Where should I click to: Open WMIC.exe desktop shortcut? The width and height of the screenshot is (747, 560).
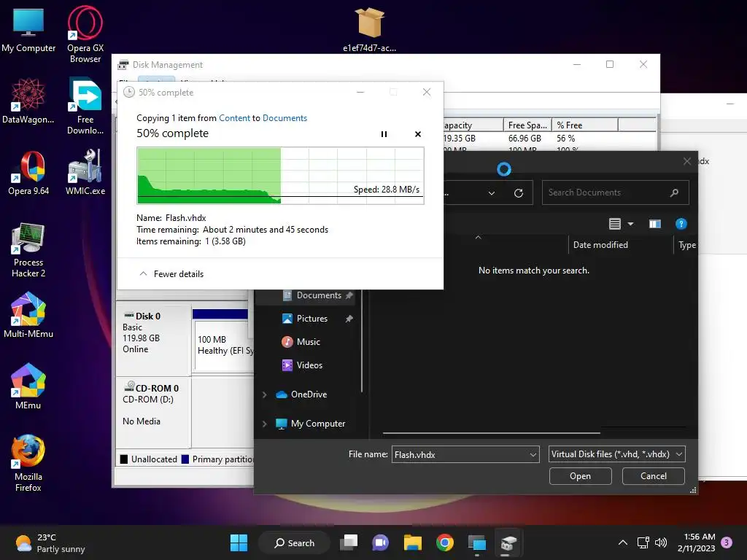pyautogui.click(x=85, y=172)
